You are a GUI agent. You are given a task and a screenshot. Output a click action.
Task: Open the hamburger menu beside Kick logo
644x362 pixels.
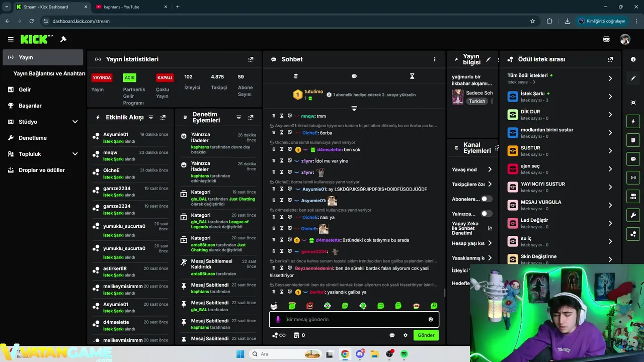[x=11, y=39]
